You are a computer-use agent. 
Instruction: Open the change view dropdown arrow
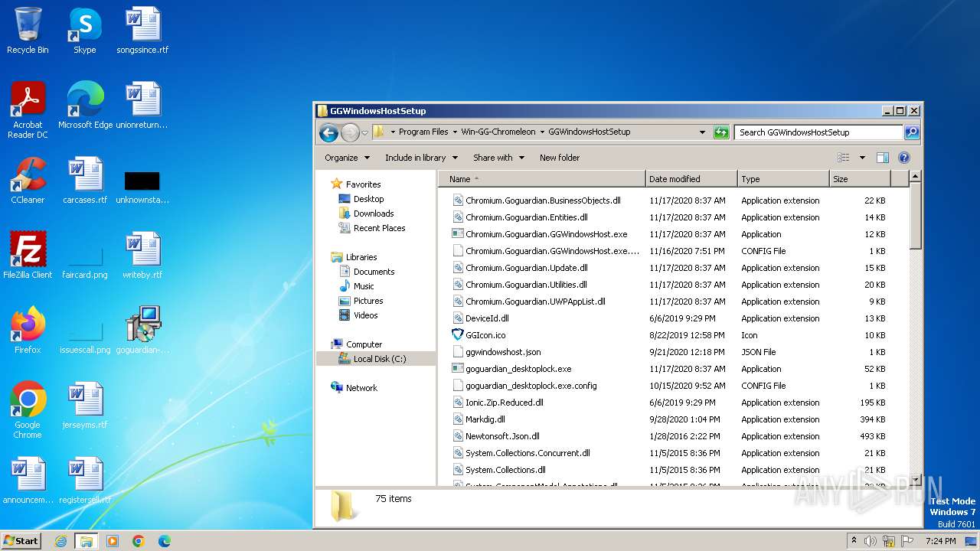862,158
